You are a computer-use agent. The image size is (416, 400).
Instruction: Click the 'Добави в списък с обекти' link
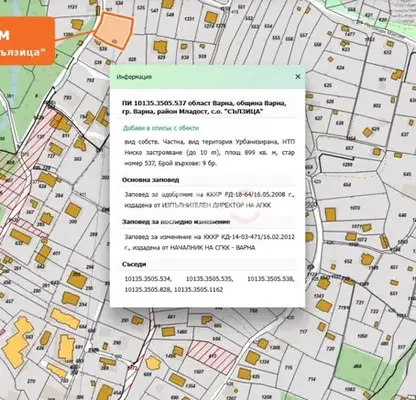[x=161, y=128]
